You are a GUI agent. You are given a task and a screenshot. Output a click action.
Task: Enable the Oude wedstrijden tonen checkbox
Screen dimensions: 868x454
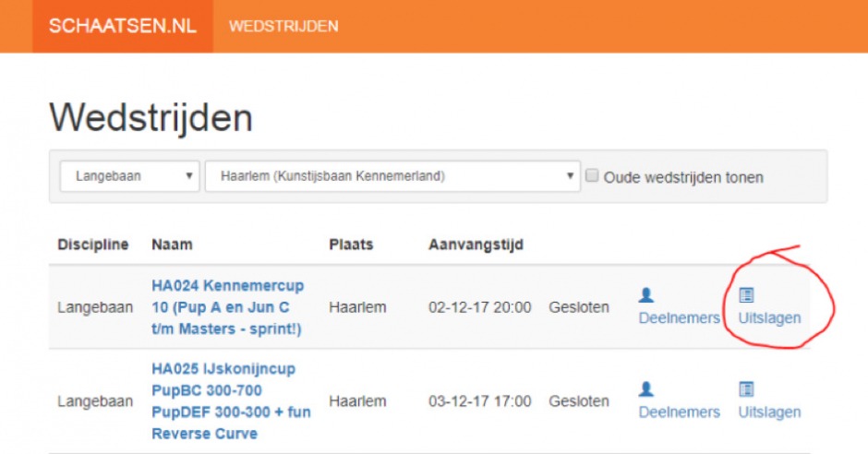pyautogui.click(x=593, y=175)
